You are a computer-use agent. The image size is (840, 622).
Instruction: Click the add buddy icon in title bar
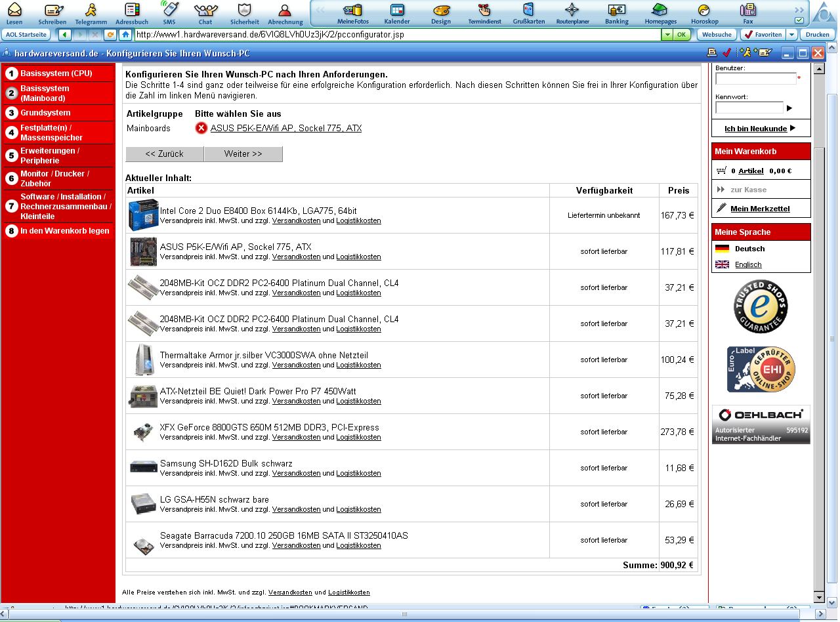click(x=745, y=52)
